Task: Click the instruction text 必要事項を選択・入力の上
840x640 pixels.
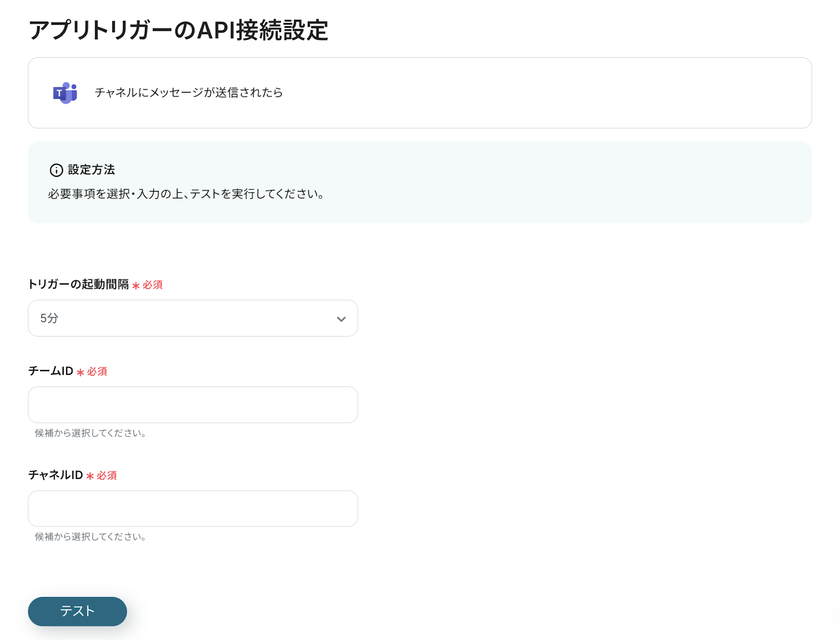Action: [115, 194]
